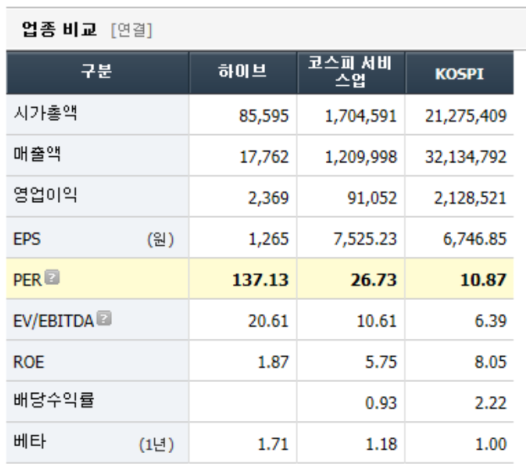Select the 배당수익률 row label
This screenshot has height=474, width=526.
tap(54, 400)
